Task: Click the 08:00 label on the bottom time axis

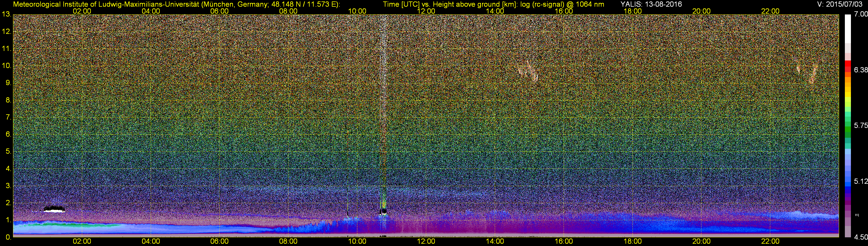Action: (x=288, y=241)
